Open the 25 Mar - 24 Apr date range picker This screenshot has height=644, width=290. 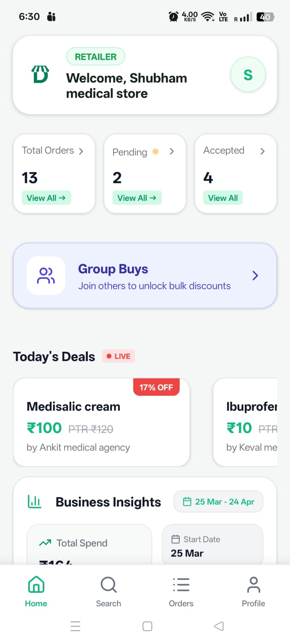(218, 502)
